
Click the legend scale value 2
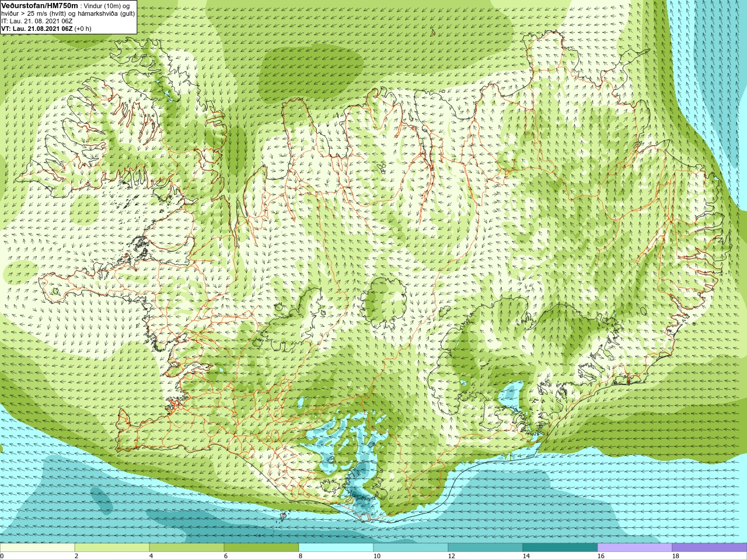click(x=76, y=556)
